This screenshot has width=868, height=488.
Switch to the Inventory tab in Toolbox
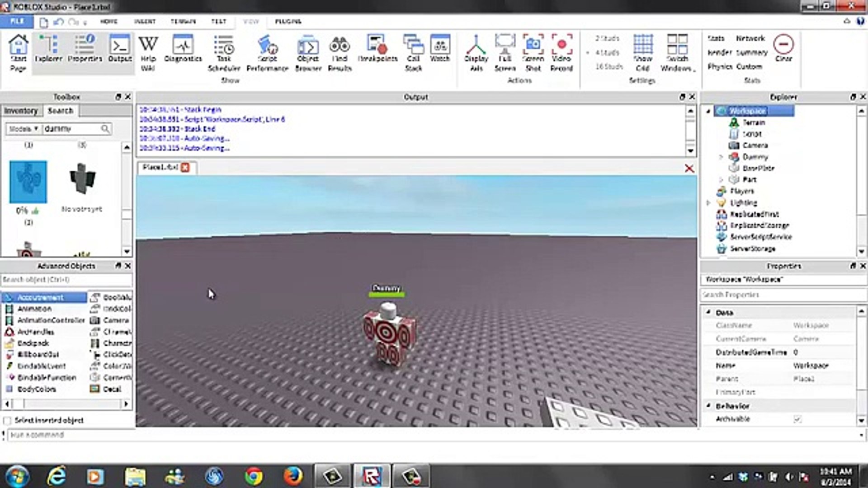[21, 111]
